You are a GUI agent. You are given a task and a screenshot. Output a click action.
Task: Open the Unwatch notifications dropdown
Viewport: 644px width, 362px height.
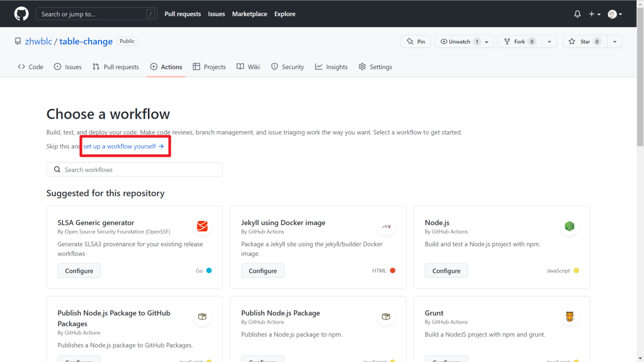pyautogui.click(x=465, y=42)
